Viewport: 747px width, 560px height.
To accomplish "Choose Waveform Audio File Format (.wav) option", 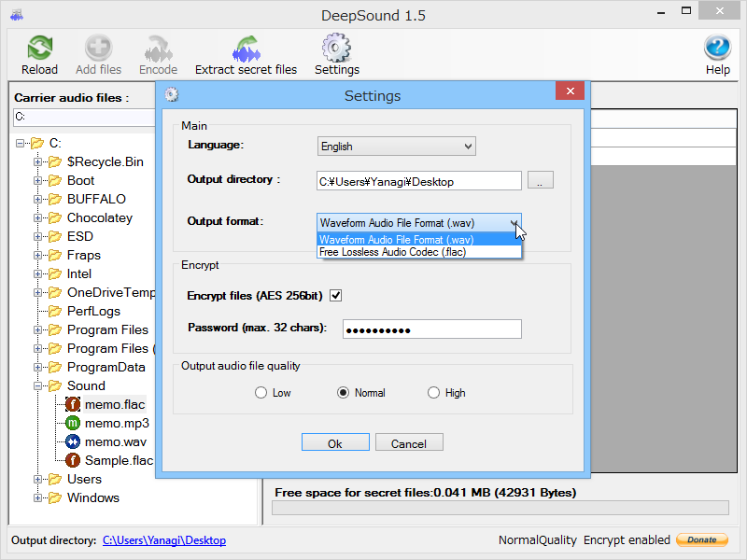I will [x=418, y=239].
